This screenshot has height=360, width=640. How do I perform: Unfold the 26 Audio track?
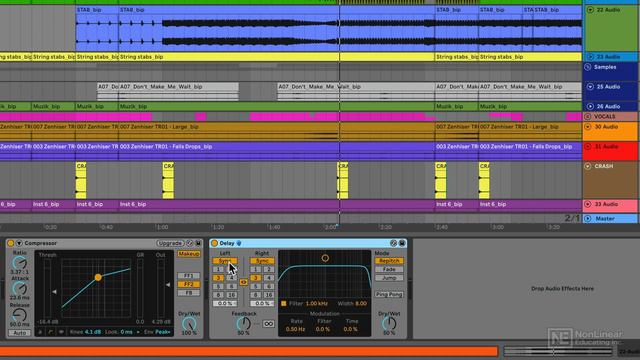[590, 107]
